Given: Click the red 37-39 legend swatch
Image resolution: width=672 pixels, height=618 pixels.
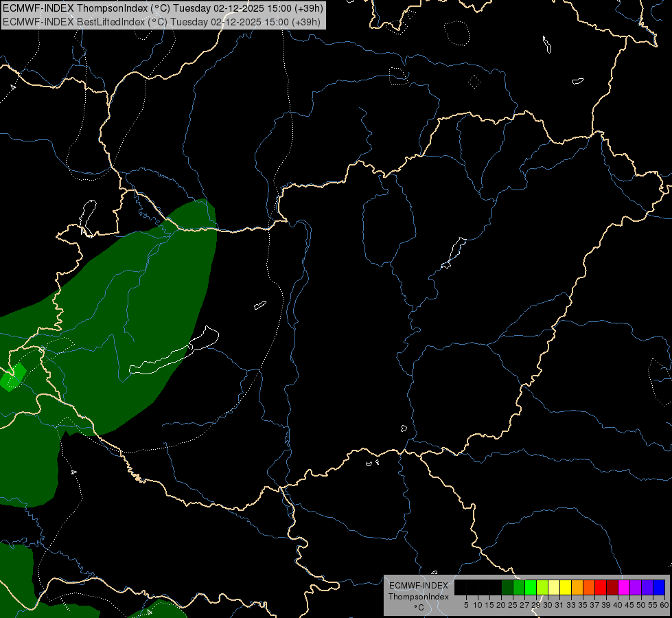Looking at the screenshot, I should click(601, 587).
